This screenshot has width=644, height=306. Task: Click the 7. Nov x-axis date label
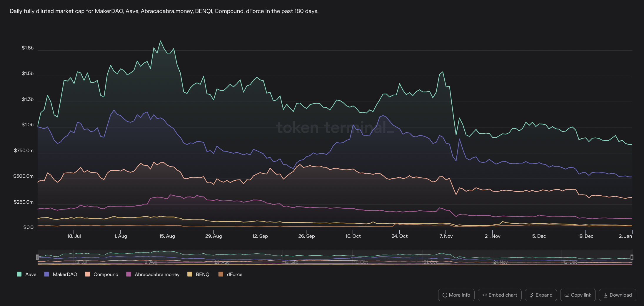[x=446, y=236]
